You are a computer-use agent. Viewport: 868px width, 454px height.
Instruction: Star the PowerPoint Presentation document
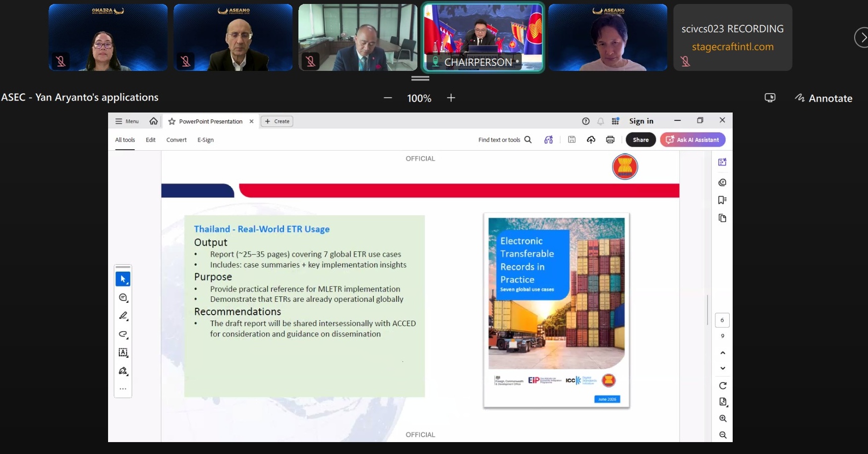[172, 121]
